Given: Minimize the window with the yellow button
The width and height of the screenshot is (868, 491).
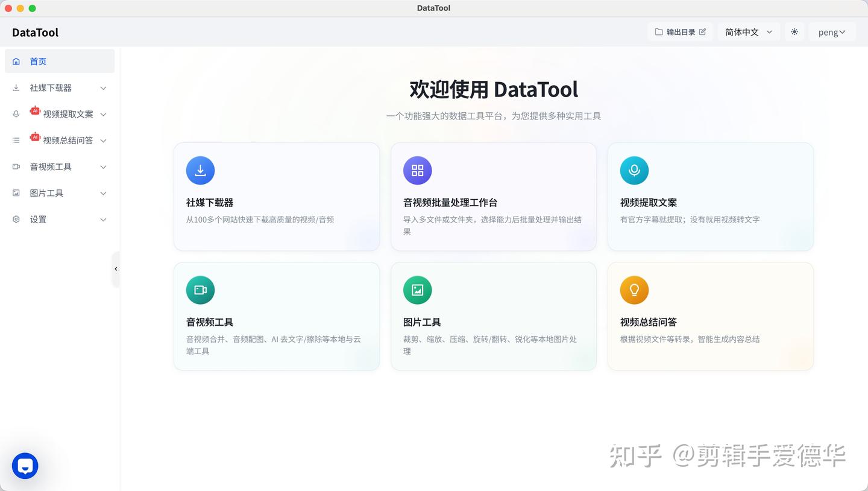Looking at the screenshot, I should point(20,8).
